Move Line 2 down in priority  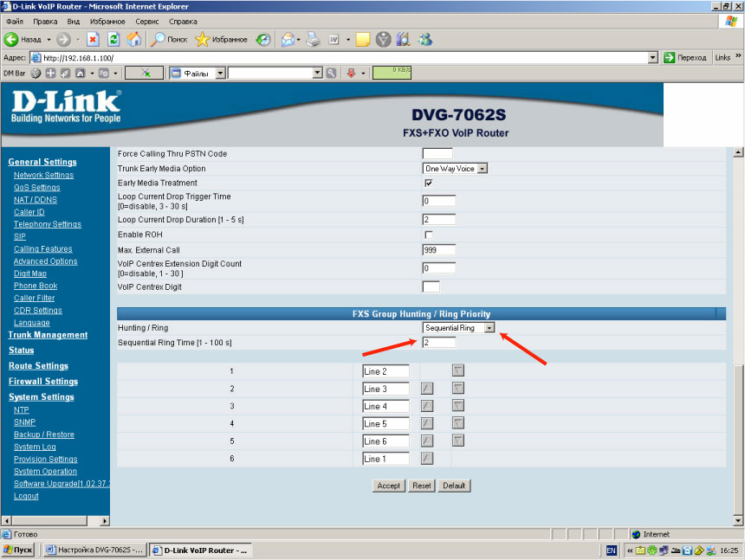tap(458, 370)
